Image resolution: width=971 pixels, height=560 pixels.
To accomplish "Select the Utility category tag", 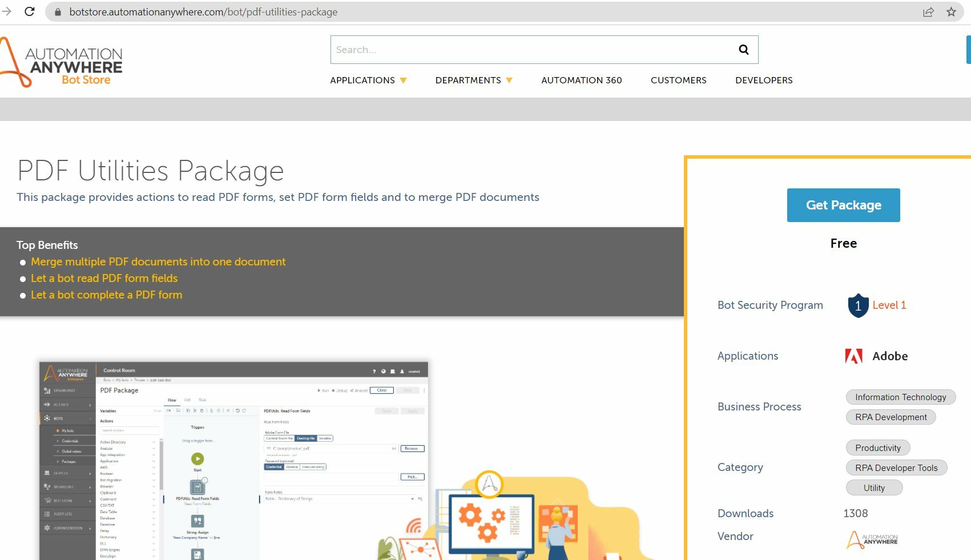I will click(x=874, y=488).
